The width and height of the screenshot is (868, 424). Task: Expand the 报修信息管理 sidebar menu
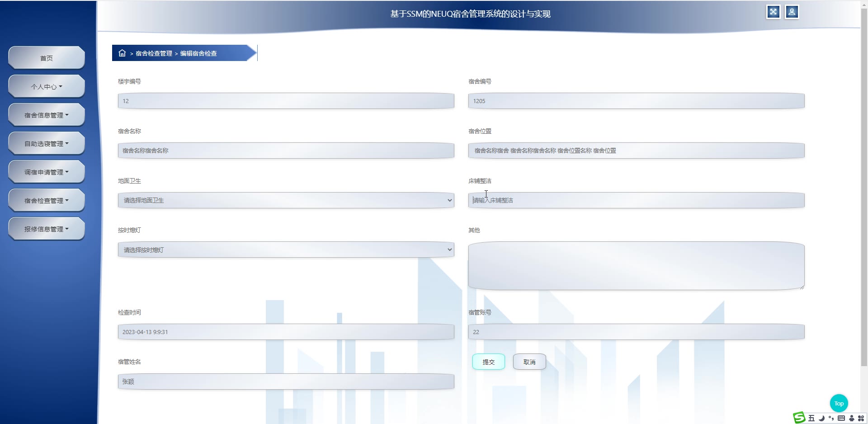[47, 229]
